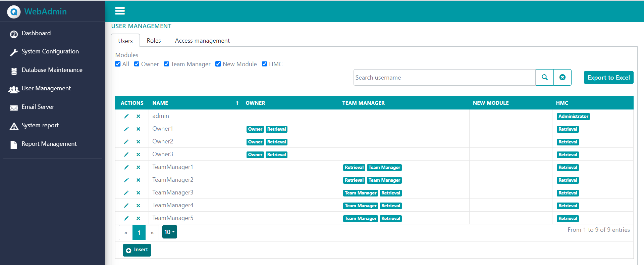This screenshot has height=265, width=644.
Task: Open the Access management tab
Action: 202,41
